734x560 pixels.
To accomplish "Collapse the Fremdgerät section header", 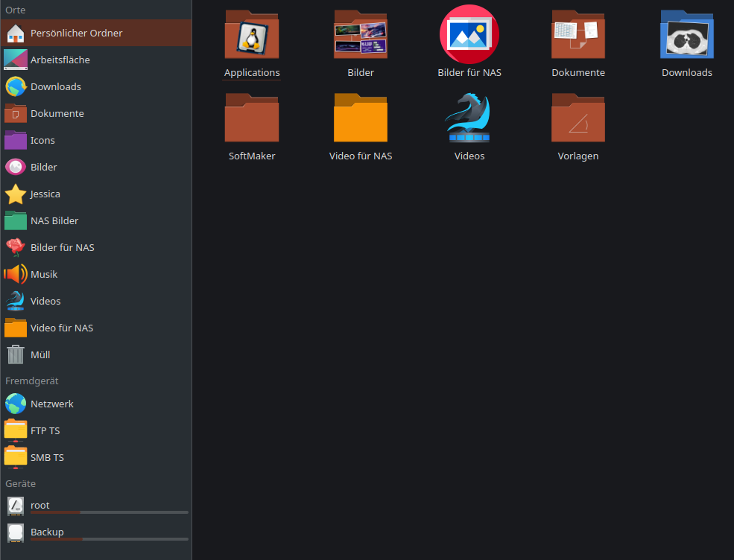I will [x=32, y=381].
